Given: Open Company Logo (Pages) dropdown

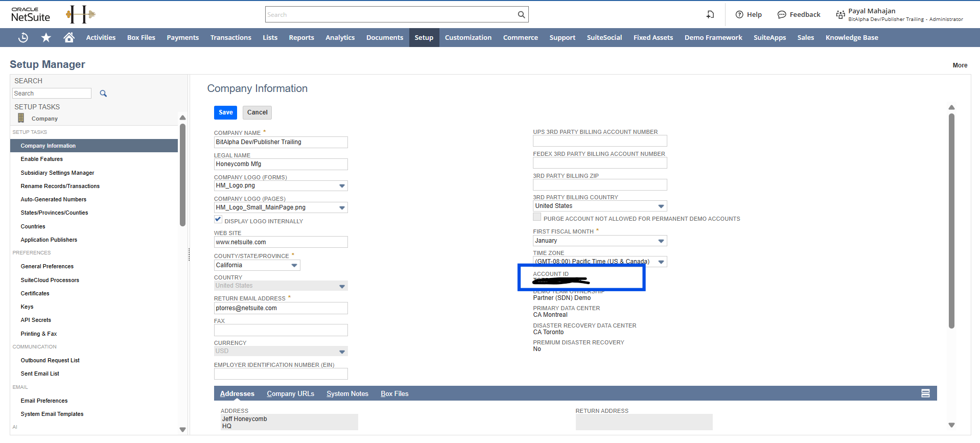Looking at the screenshot, I should tap(342, 207).
